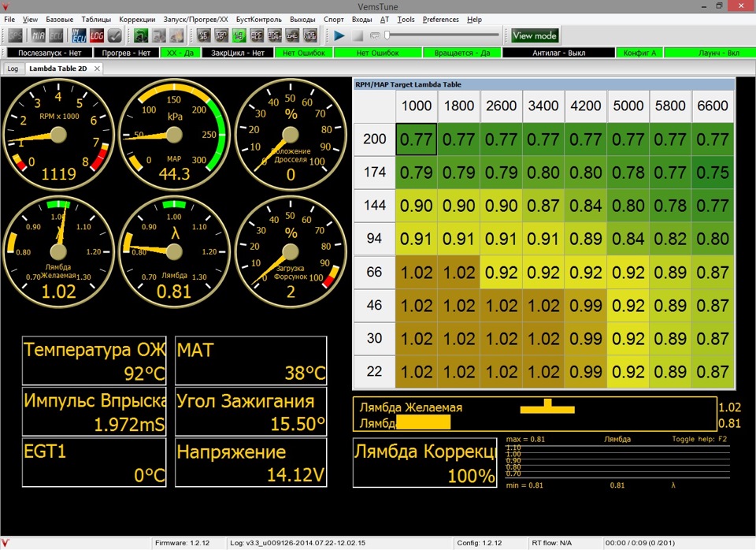Click the blue IN ECU icon

pyautogui.click(x=79, y=35)
